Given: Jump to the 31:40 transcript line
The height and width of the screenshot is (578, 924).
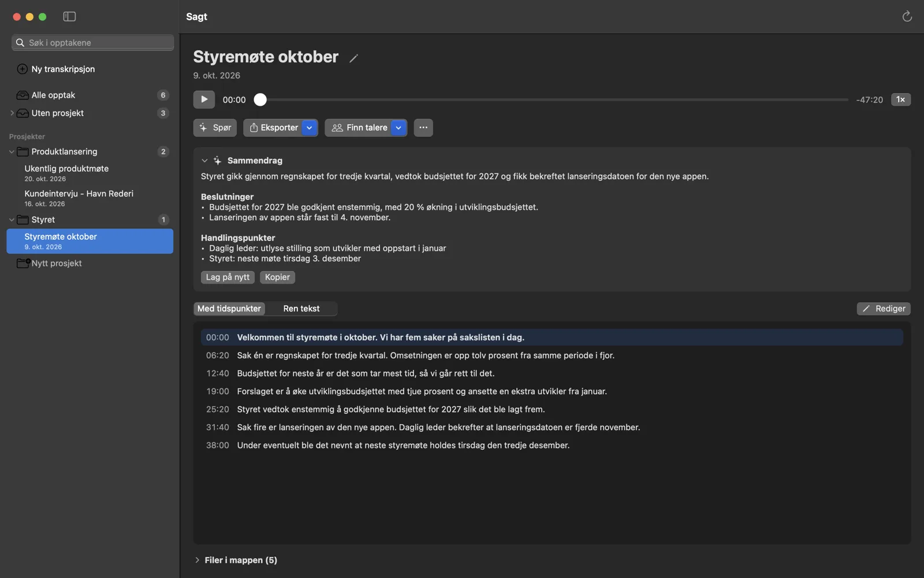Looking at the screenshot, I should coord(552,427).
